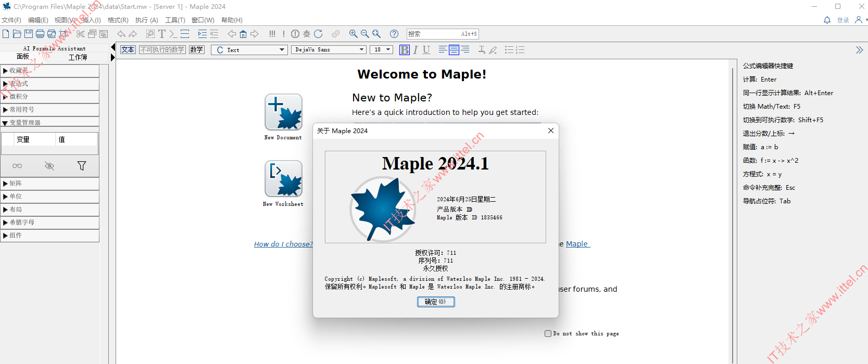The width and height of the screenshot is (868, 364).
Task: Open the 工具(T) menu
Action: pos(175,20)
